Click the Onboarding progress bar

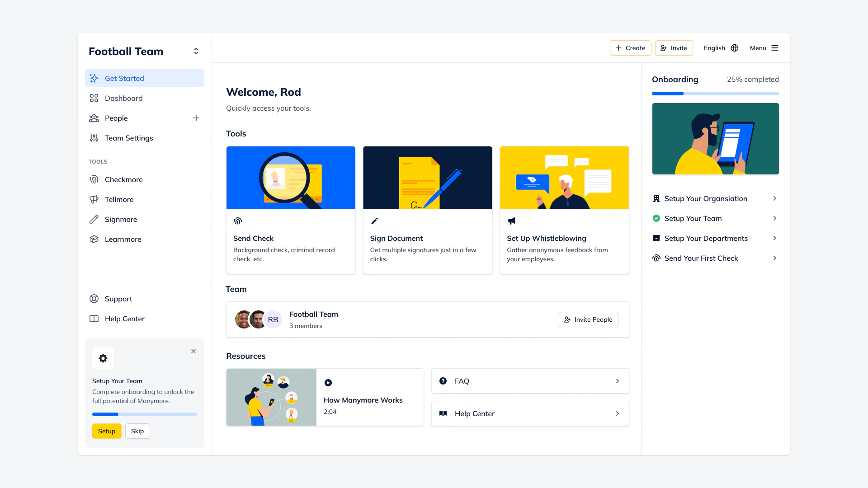coord(715,94)
